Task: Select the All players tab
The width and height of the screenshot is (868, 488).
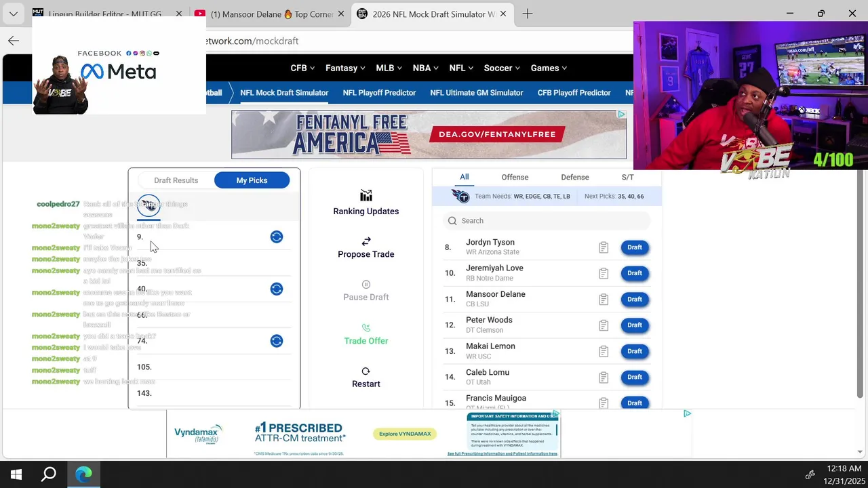Action: tap(465, 177)
